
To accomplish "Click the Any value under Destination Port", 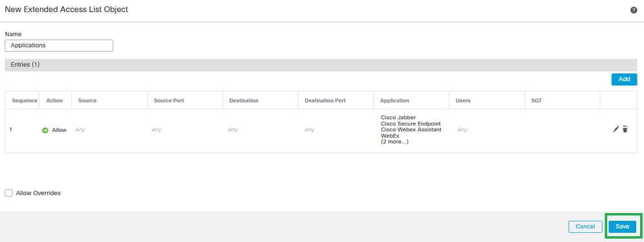I will 309,129.
